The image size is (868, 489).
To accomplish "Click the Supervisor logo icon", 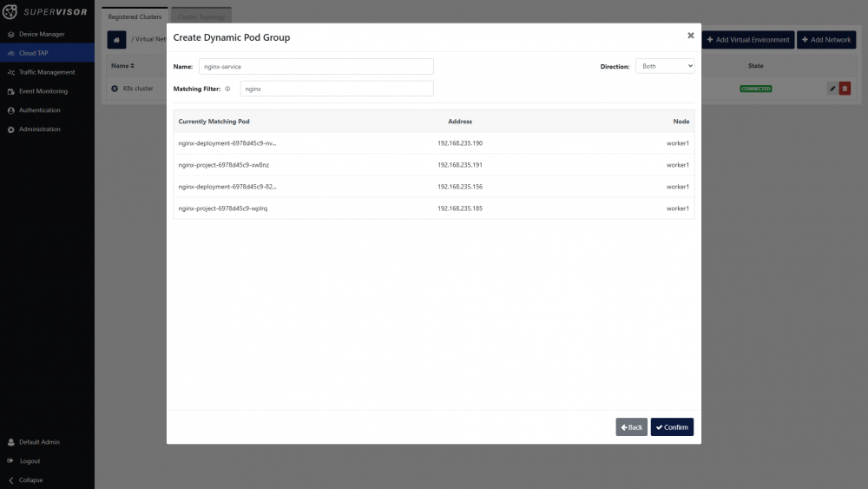I will [11, 12].
